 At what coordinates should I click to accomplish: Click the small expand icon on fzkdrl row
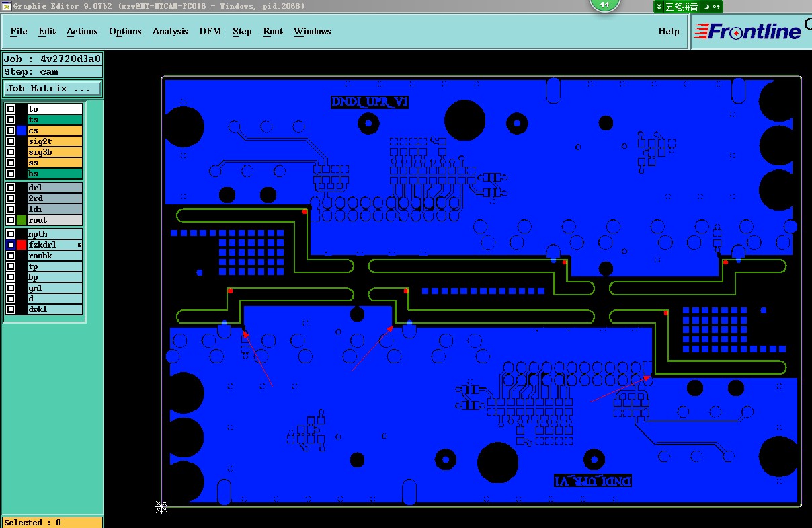click(x=79, y=245)
